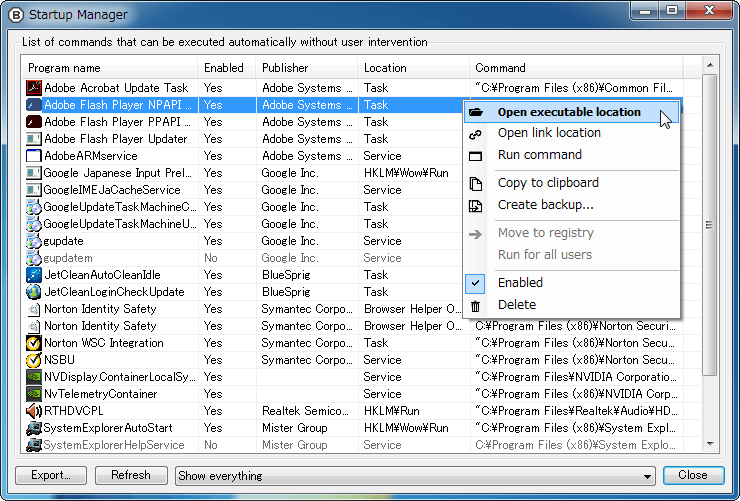Sort by Location column header
Viewport: 740px width, 501px height.
413,68
